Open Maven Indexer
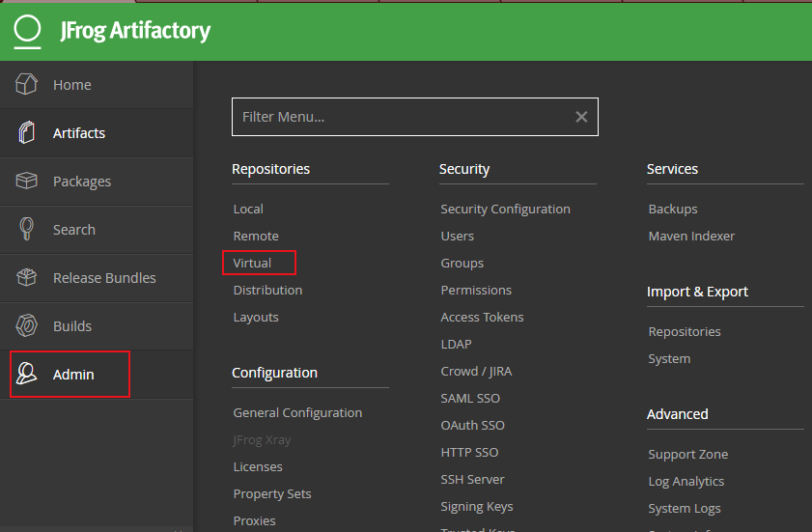Image resolution: width=812 pixels, height=532 pixels. click(x=691, y=236)
